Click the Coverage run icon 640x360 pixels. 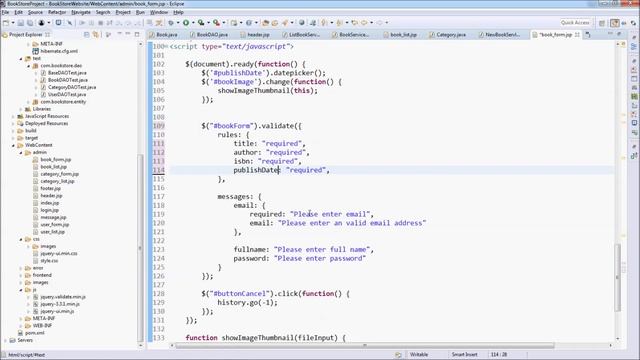201,23
